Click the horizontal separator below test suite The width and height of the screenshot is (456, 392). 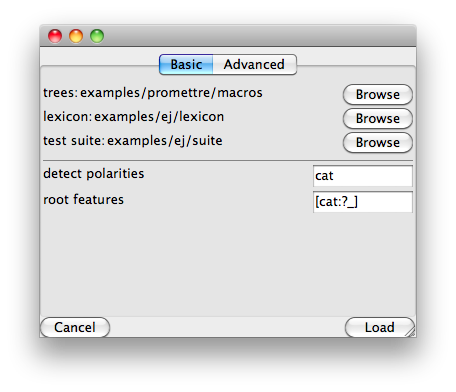tap(228, 160)
